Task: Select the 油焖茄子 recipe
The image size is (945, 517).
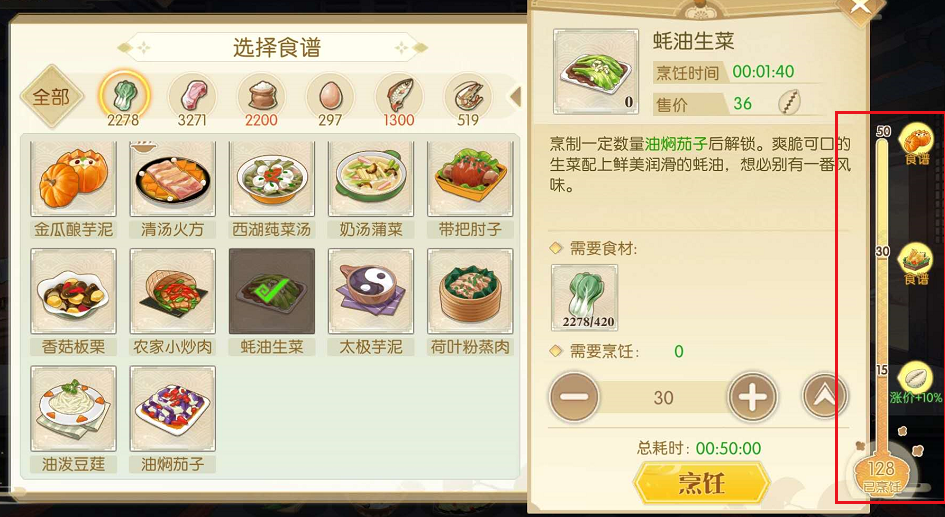Action: click(172, 419)
